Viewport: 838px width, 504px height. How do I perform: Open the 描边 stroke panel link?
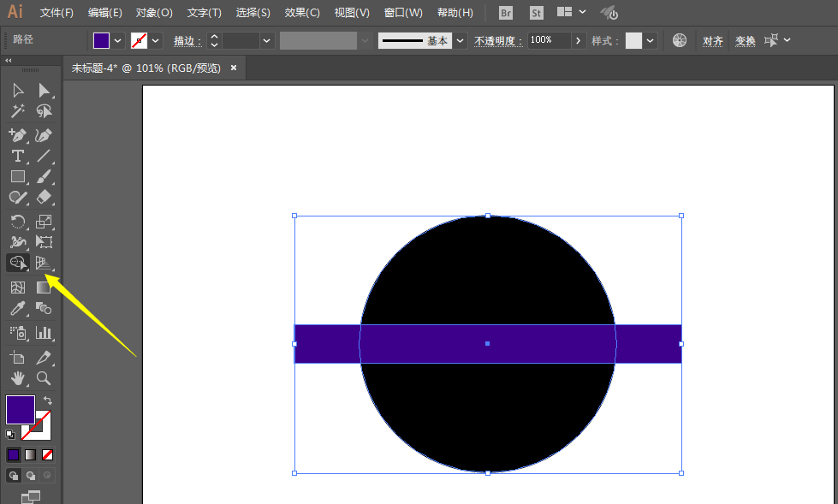pos(187,40)
